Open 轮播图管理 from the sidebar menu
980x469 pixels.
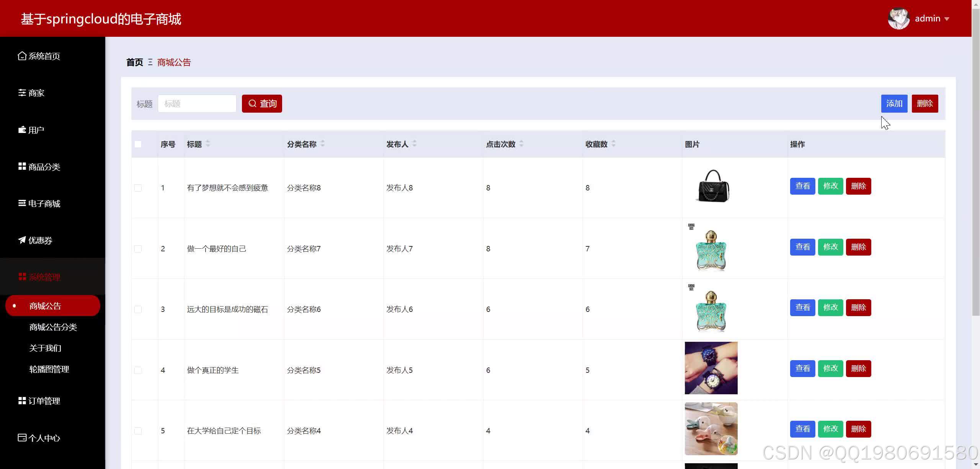tap(49, 369)
